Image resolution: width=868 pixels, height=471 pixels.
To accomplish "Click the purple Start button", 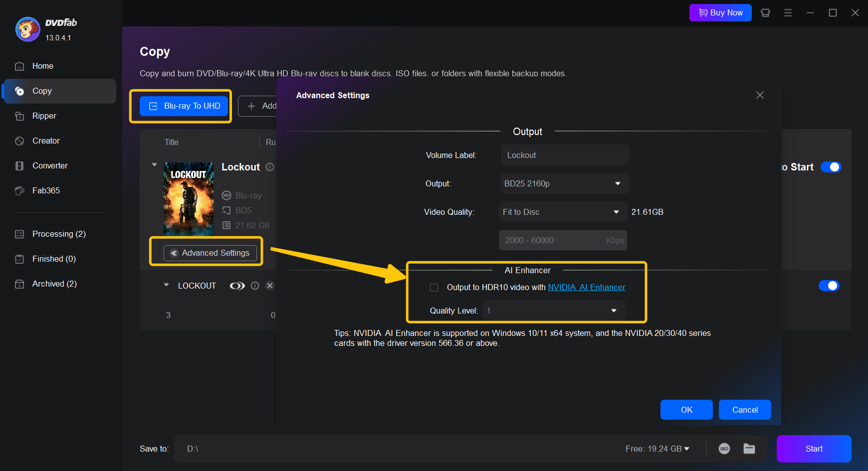I will coord(814,449).
